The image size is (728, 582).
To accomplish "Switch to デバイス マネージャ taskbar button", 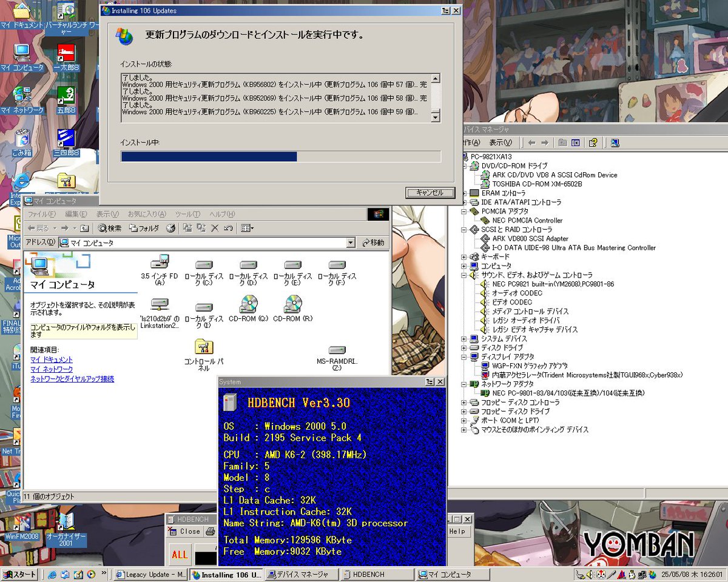I will click(302, 574).
